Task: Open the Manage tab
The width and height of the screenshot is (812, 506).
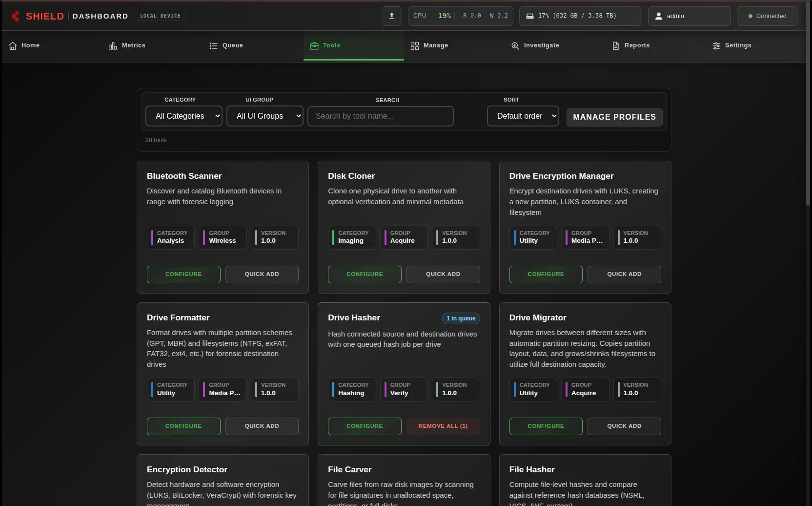Action: tap(454, 45)
